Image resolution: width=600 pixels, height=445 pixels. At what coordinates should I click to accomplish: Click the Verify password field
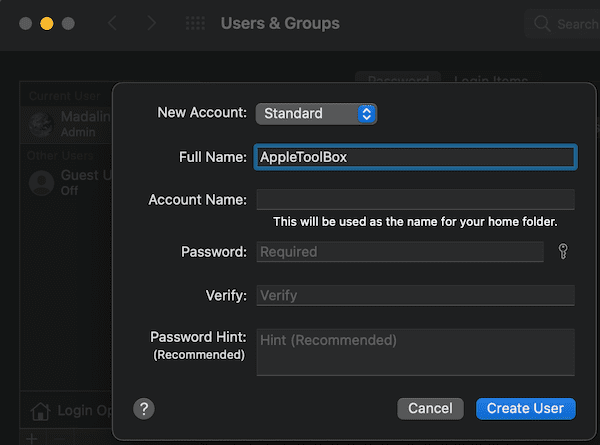tap(415, 295)
